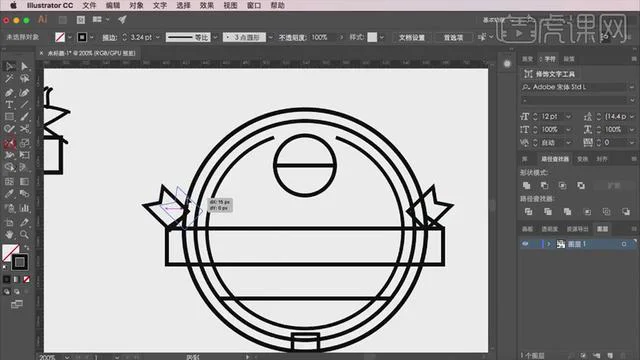
Task: Select the Type tool in toolbar
Action: (9, 104)
